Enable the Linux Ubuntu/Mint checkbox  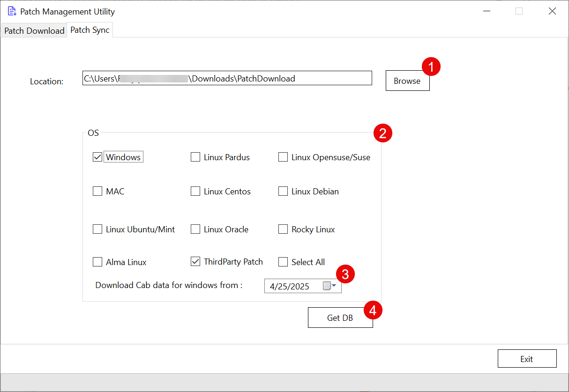[97, 229]
